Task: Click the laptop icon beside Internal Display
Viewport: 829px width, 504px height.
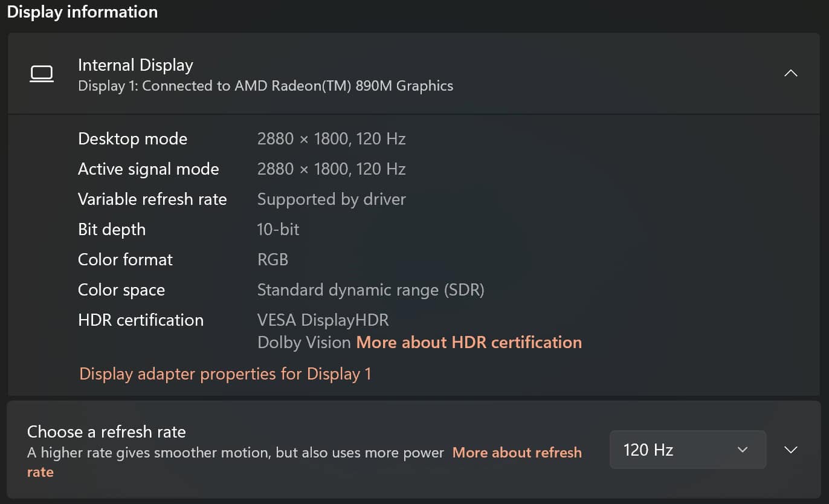Action: 42,74
